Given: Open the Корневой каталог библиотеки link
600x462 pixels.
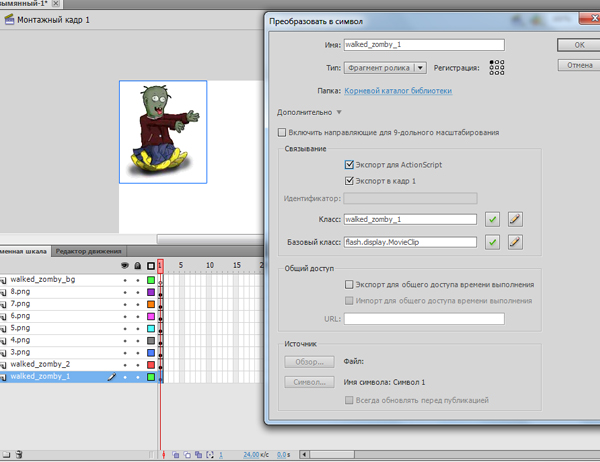Looking at the screenshot, I should click(398, 91).
